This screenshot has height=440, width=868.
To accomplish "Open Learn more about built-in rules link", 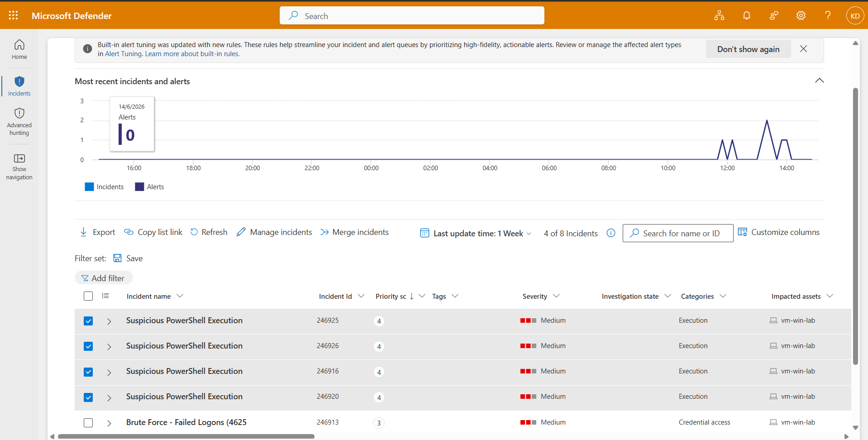I will coord(192,54).
